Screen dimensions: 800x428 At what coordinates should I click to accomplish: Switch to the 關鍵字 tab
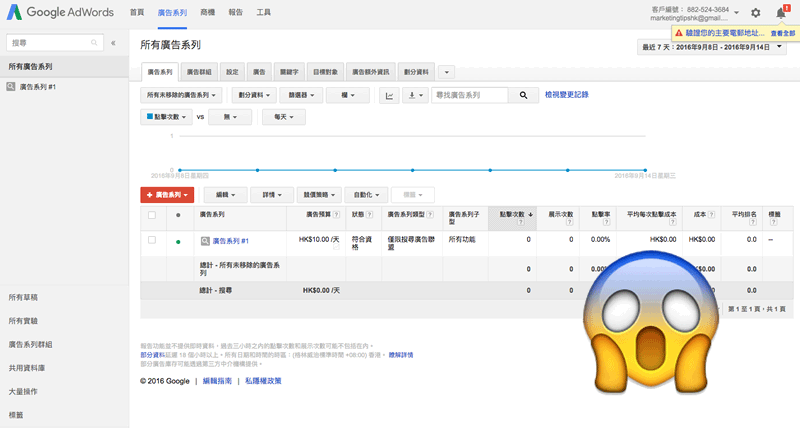(x=289, y=72)
